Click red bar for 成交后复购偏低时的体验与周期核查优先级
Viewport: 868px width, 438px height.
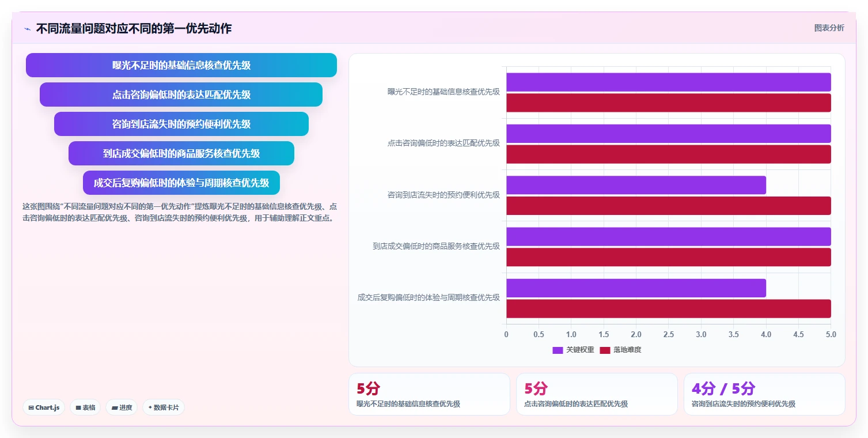click(669, 309)
